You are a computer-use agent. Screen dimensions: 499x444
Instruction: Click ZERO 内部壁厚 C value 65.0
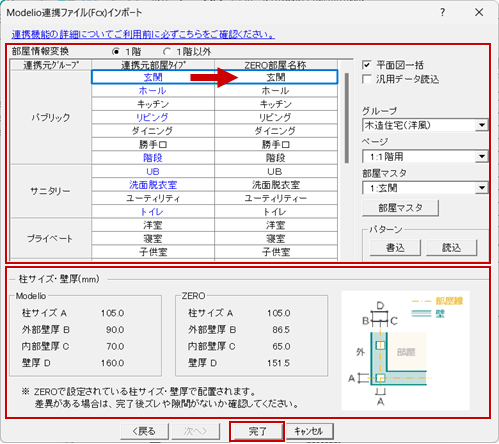tap(281, 346)
